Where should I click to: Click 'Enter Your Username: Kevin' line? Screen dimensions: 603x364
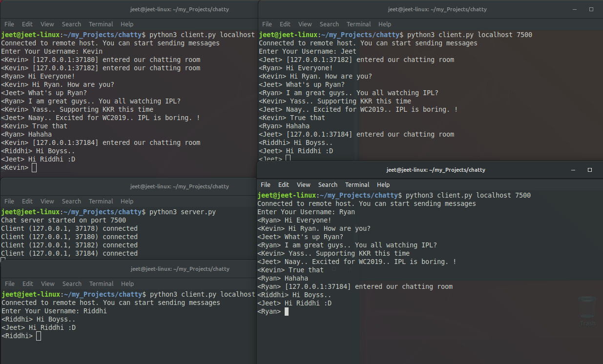coord(52,51)
